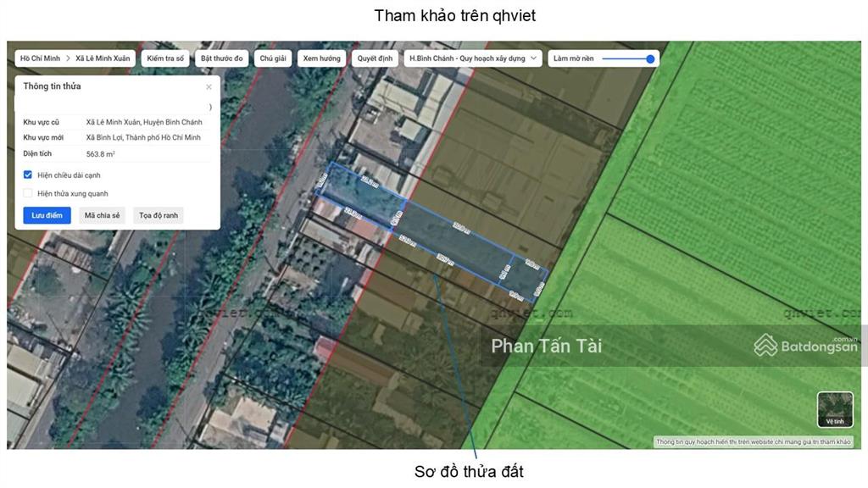Click the Mã chia sẻ button
The width and height of the screenshot is (868, 488).
pyautogui.click(x=102, y=215)
